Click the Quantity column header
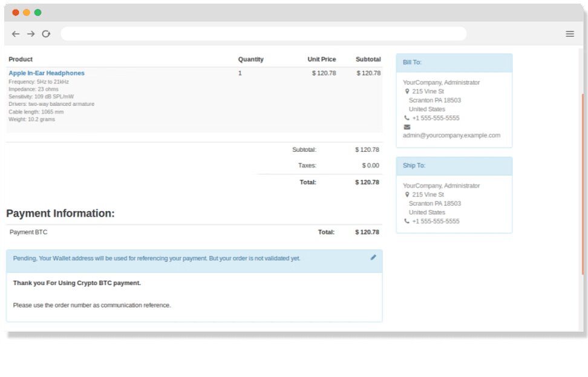The image size is (588, 377). (250, 59)
